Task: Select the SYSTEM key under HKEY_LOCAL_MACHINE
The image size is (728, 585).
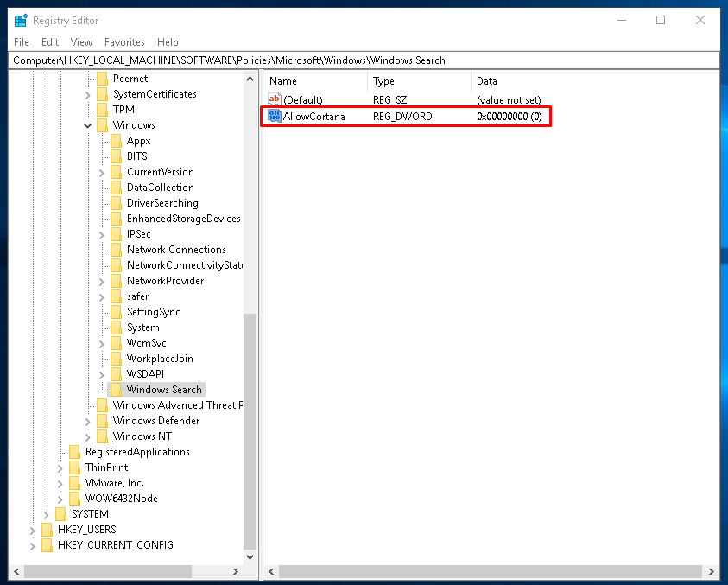Action: pyautogui.click(x=90, y=514)
